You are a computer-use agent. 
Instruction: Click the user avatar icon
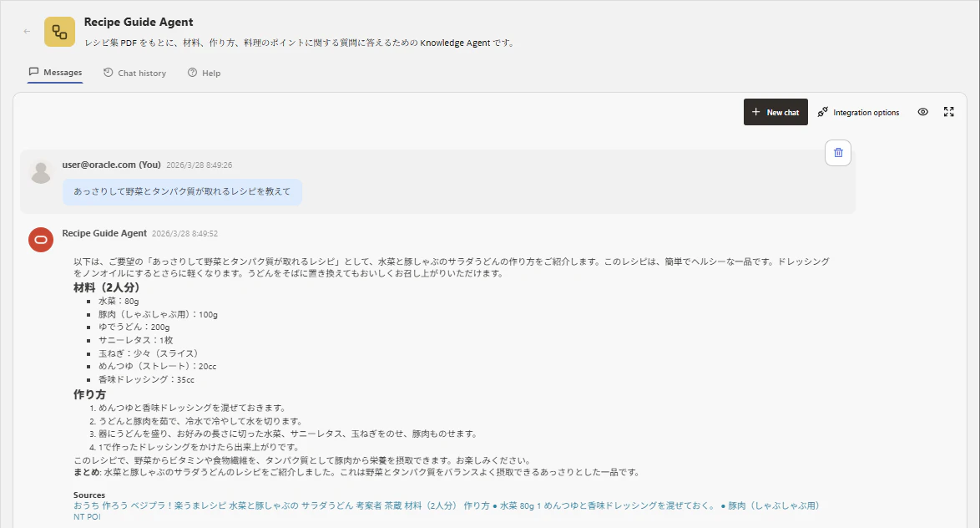41,173
